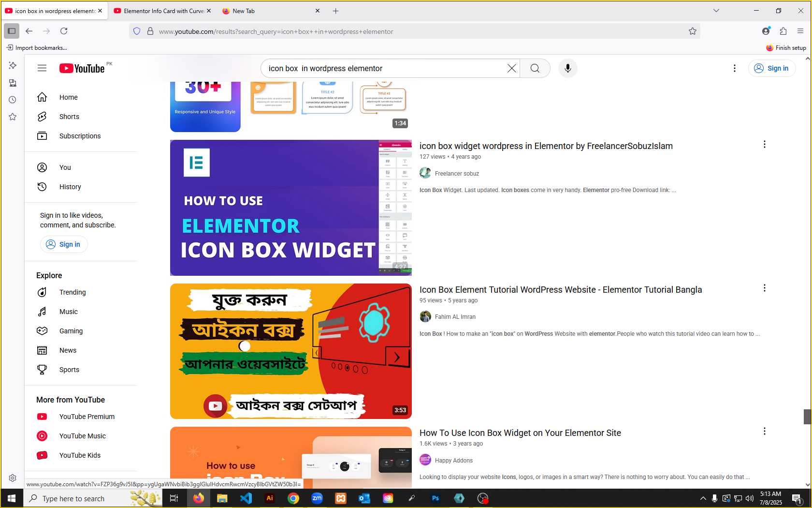
Task: Open more actions for FreelancerSobuzIslam video
Action: pyautogui.click(x=764, y=144)
